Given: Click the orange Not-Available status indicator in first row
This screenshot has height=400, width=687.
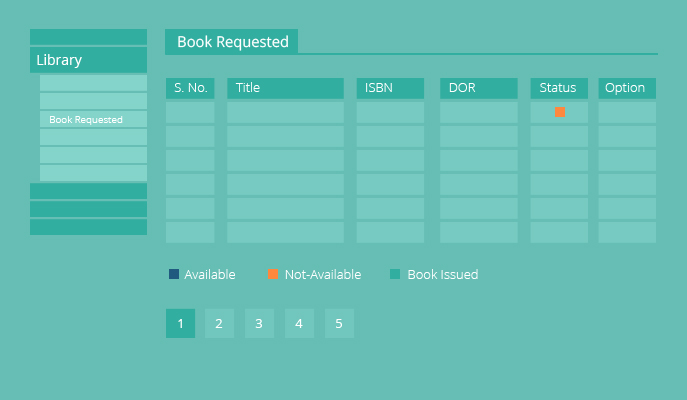Looking at the screenshot, I should (560, 112).
